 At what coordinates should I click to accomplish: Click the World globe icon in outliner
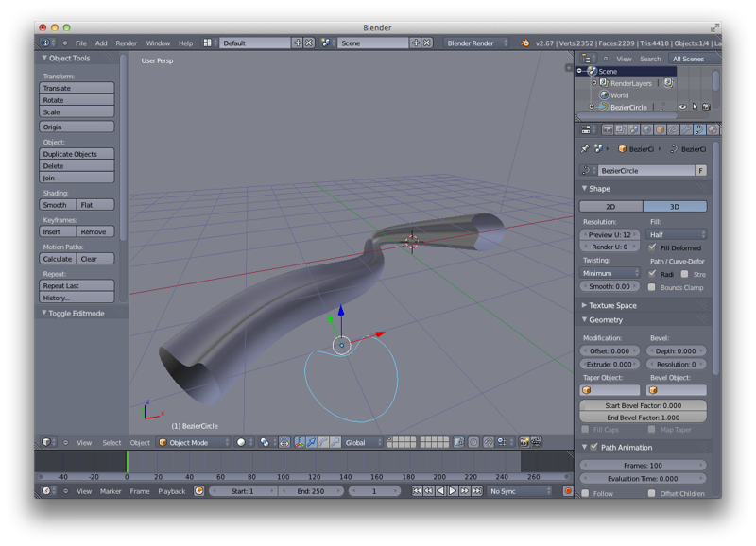(x=604, y=95)
